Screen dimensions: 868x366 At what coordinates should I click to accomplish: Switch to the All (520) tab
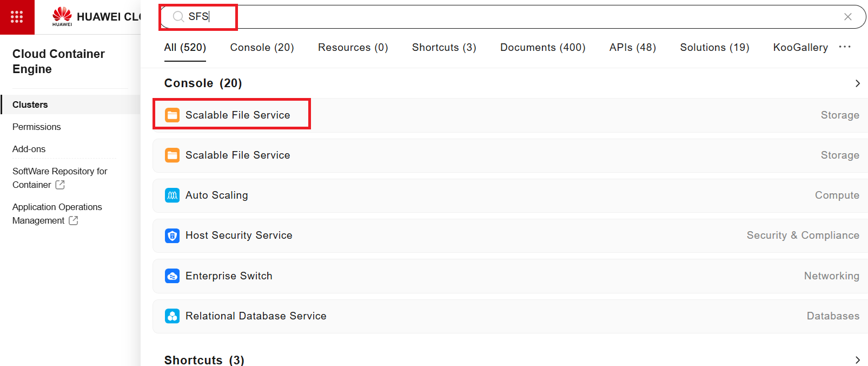point(185,48)
